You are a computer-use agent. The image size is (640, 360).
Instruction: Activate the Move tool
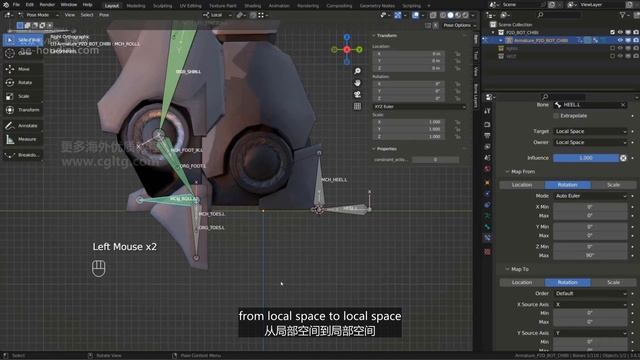pyautogui.click(x=22, y=69)
